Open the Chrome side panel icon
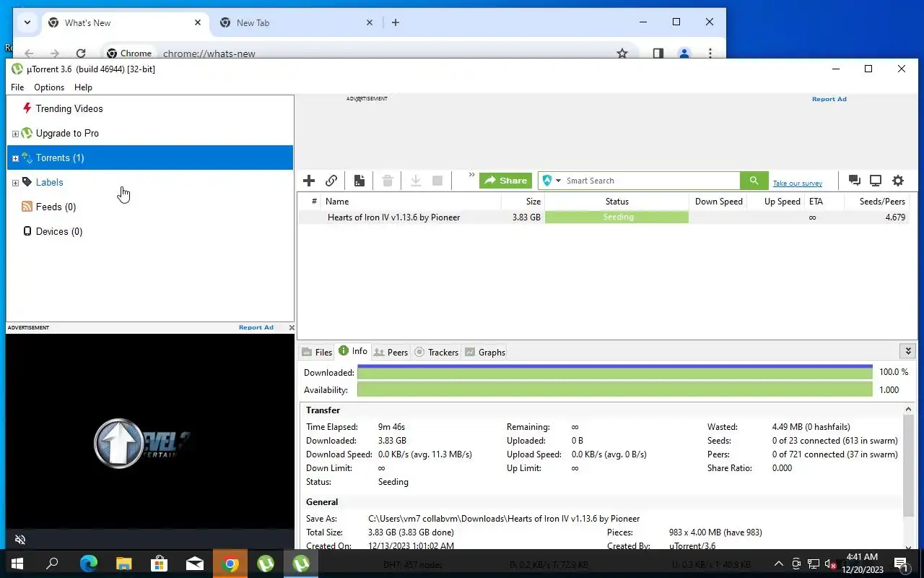924x578 pixels. 658,53
